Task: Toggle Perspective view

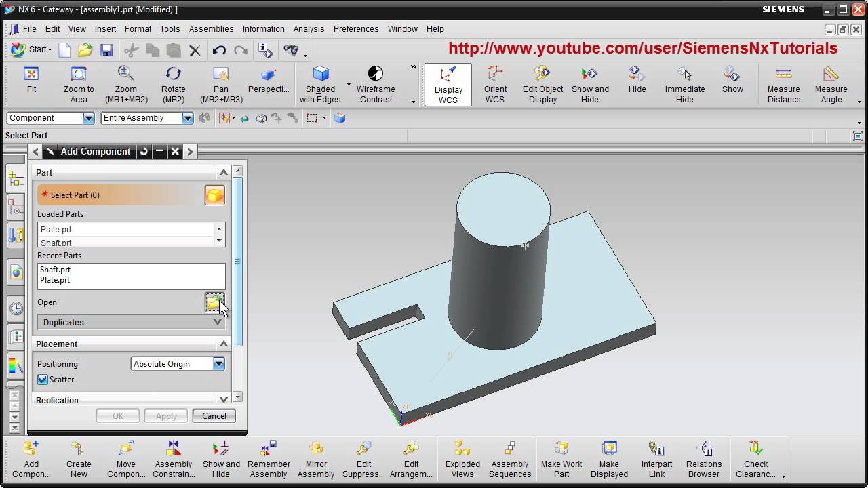Action: click(269, 74)
